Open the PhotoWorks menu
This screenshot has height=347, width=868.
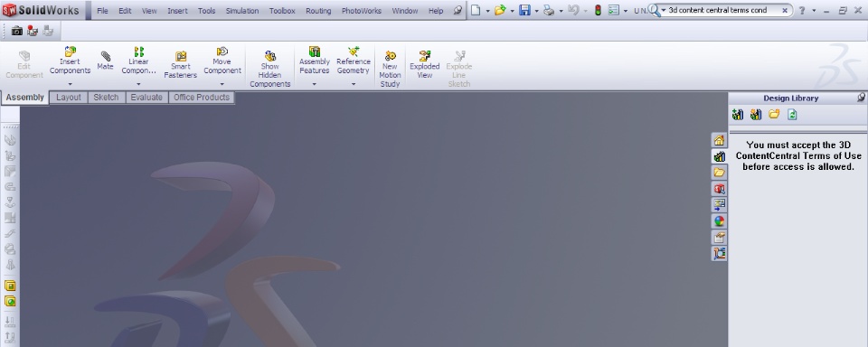coord(362,11)
